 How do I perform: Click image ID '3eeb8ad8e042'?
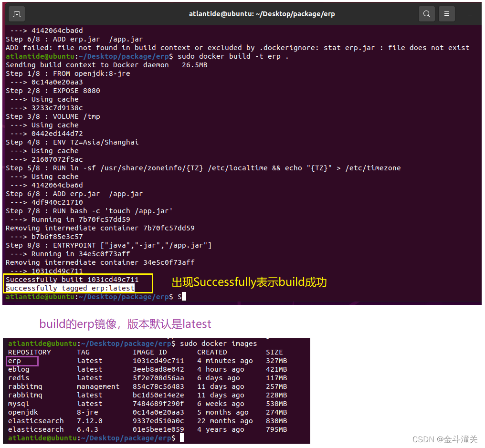[158, 369]
